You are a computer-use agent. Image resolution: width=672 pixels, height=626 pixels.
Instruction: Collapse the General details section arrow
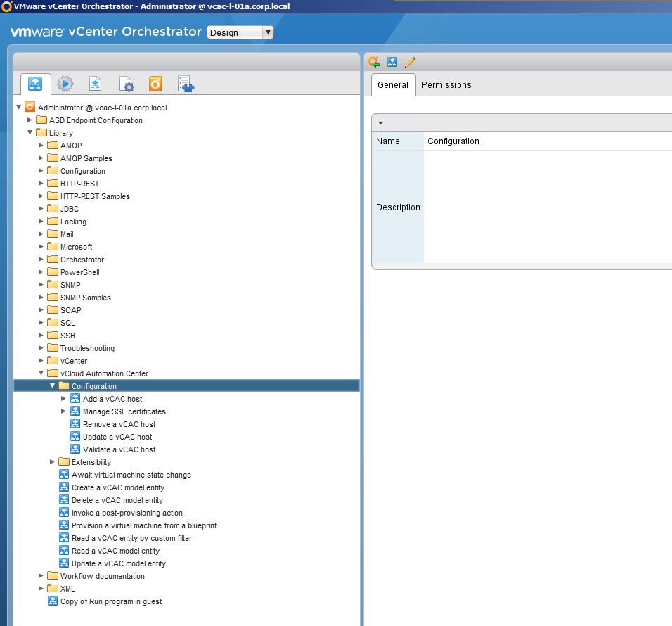tap(380, 123)
